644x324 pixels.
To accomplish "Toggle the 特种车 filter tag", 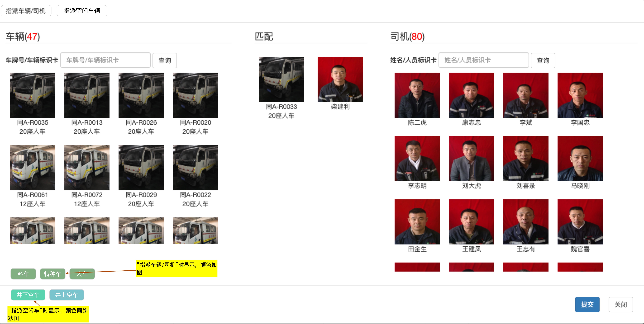I will [53, 274].
